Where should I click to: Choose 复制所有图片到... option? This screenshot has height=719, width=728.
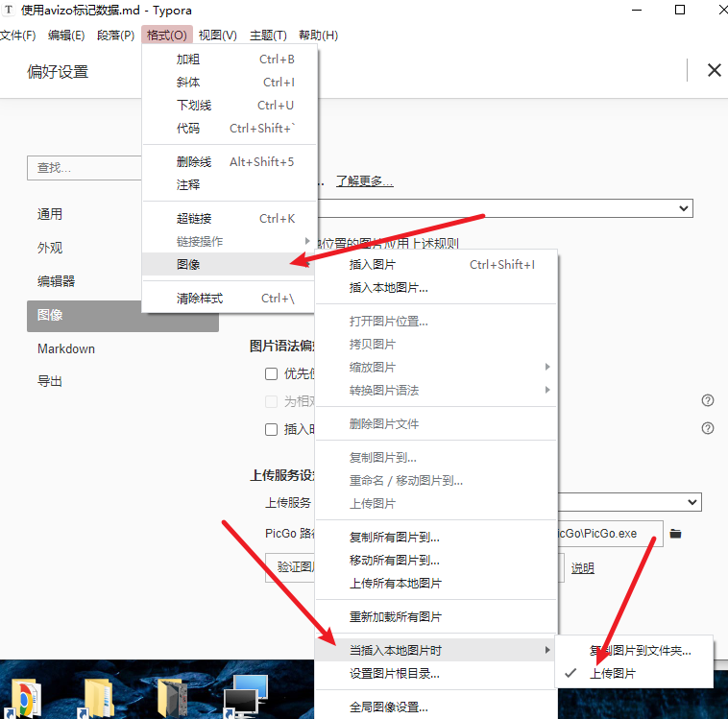coord(436,537)
